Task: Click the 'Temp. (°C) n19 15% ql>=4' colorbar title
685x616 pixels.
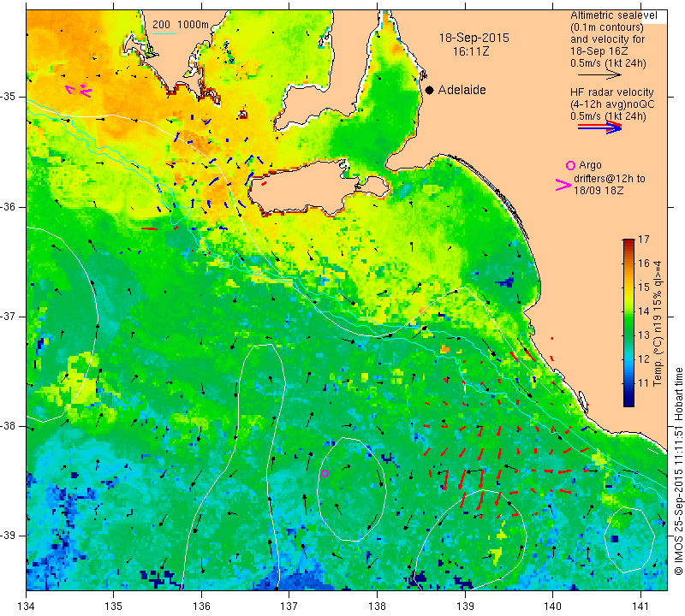Action: (x=658, y=323)
